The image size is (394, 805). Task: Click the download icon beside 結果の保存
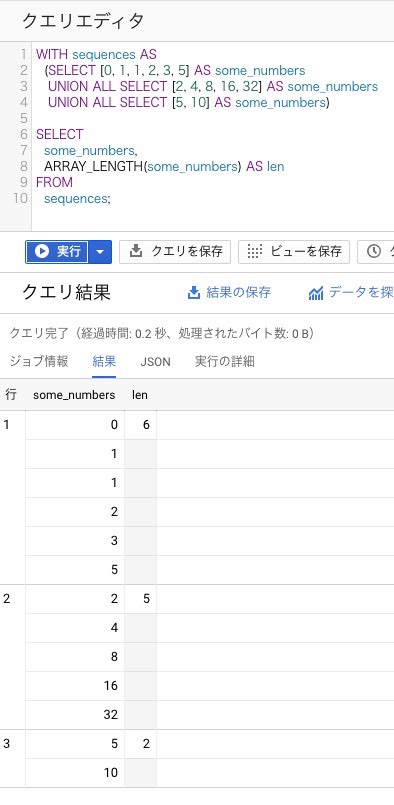click(194, 293)
